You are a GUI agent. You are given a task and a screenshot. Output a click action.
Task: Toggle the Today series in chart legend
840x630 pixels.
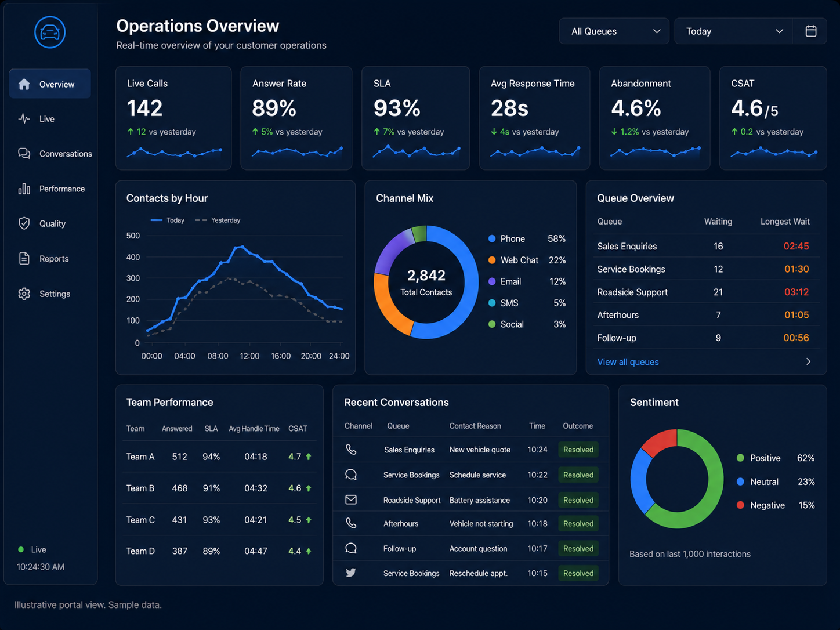pos(168,220)
